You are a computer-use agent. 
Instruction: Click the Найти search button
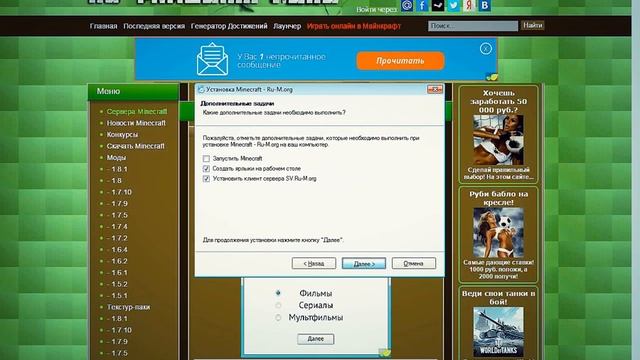pos(532,25)
